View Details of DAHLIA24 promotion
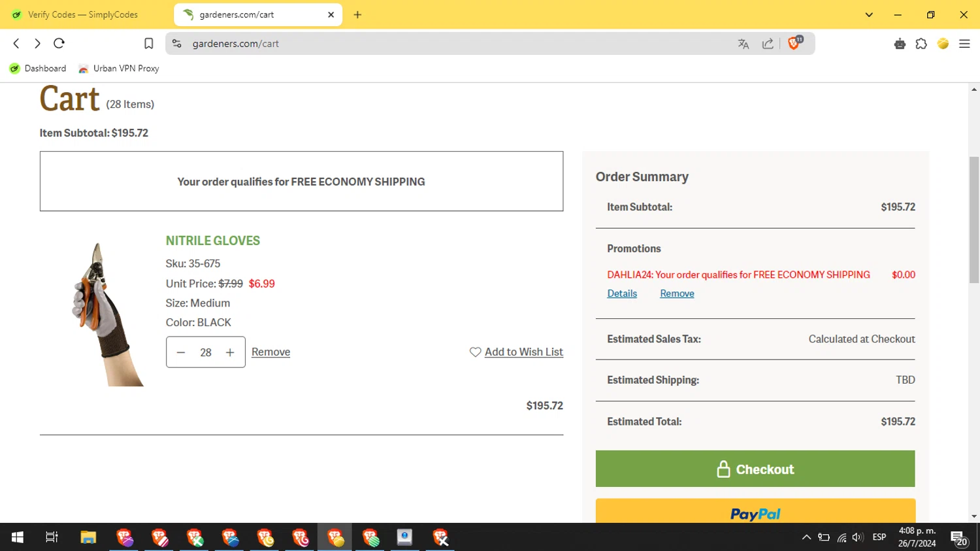This screenshot has height=551, width=980. pyautogui.click(x=622, y=293)
